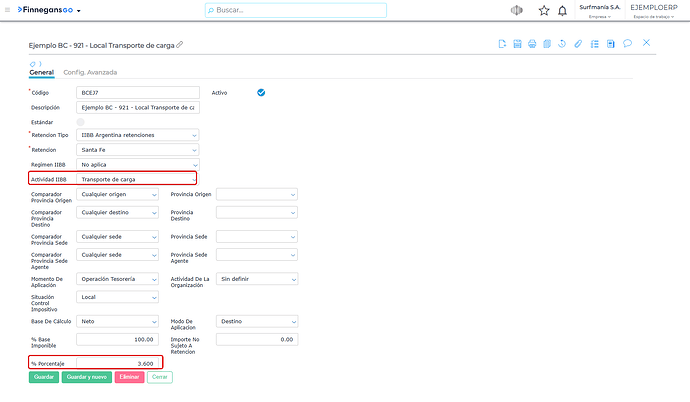Click the new document icon
690x402 pixels.
point(502,44)
